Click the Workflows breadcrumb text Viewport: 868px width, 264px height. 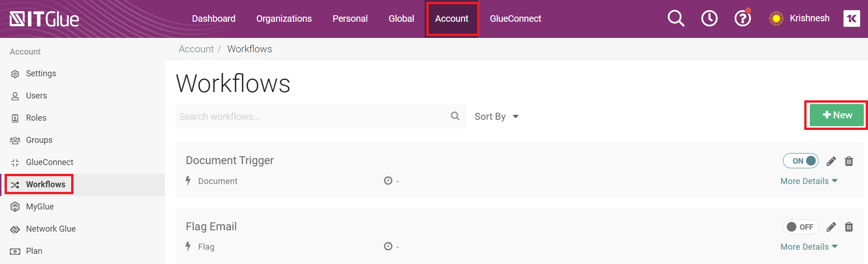pos(249,49)
